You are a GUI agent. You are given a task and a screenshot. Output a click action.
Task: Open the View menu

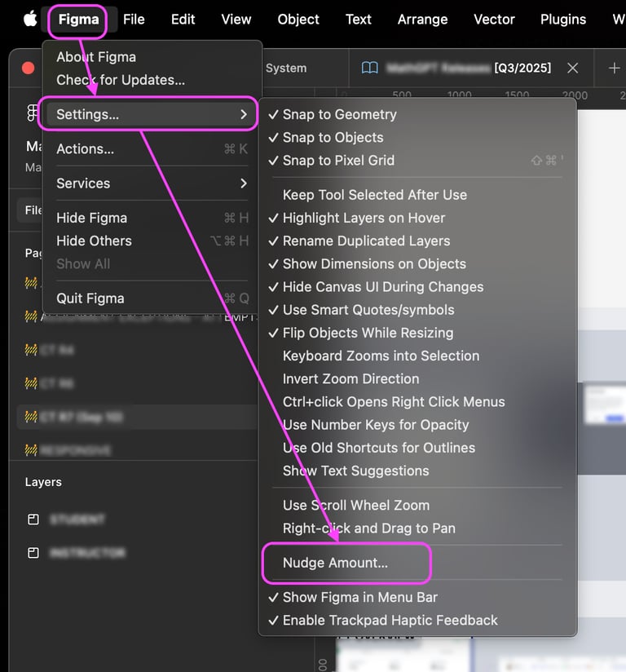click(x=236, y=20)
